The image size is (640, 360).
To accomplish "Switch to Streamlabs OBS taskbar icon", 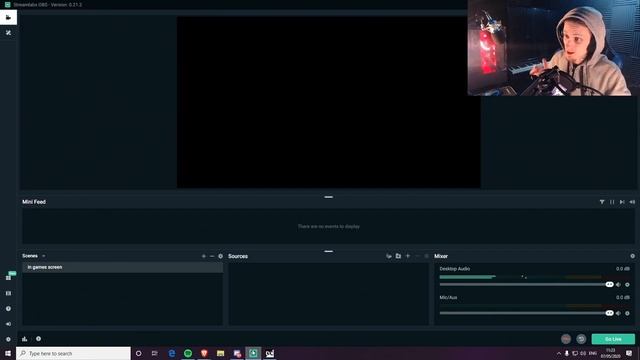I will (253, 353).
